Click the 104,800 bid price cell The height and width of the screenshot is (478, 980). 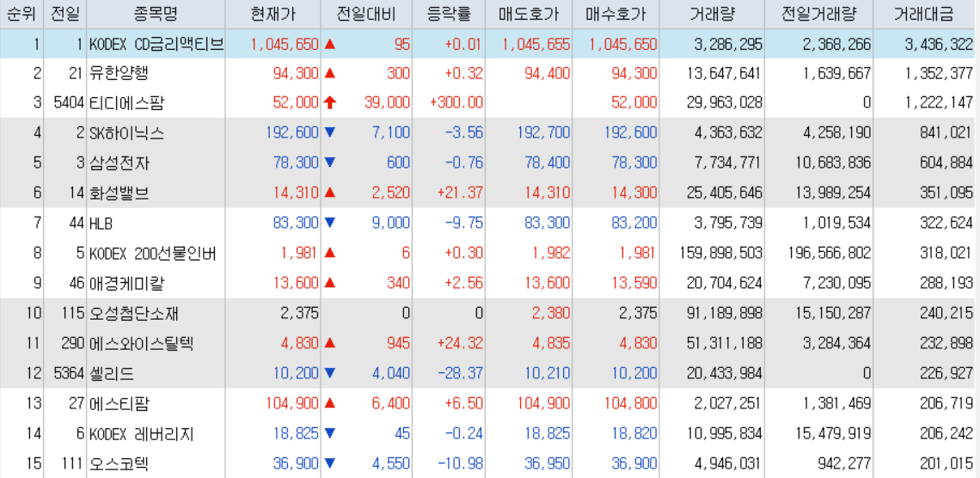(631, 404)
